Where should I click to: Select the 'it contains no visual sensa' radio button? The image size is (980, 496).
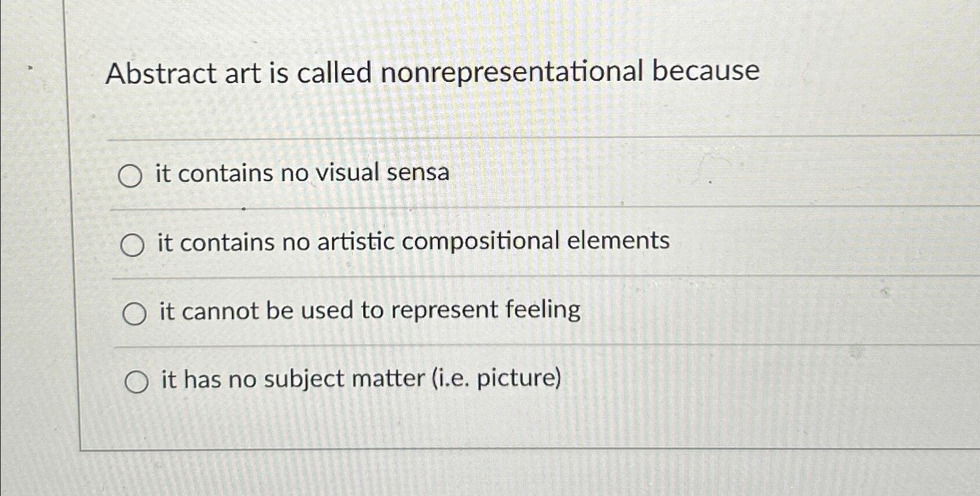coord(131,176)
